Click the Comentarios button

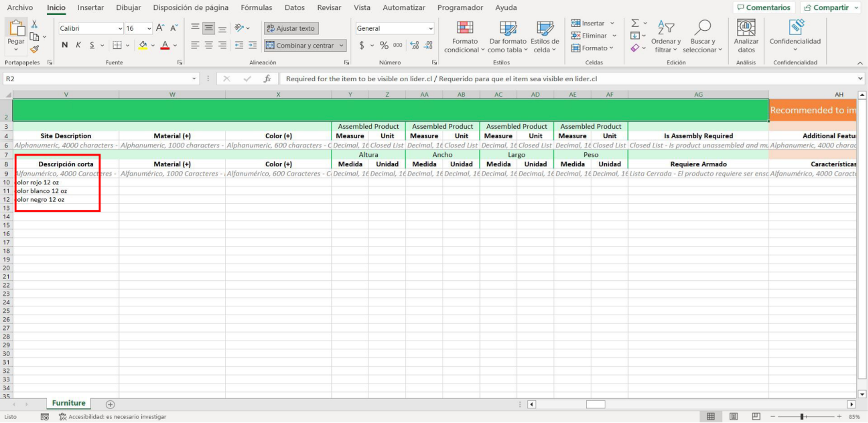tap(764, 7)
